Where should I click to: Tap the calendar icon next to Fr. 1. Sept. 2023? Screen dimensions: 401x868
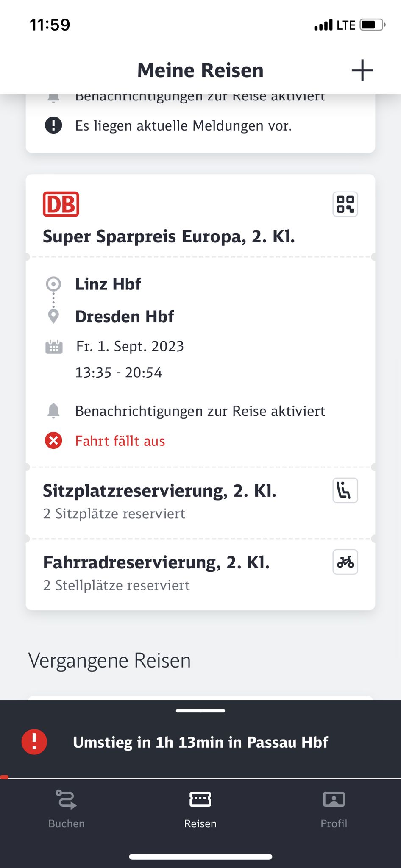coord(54,347)
